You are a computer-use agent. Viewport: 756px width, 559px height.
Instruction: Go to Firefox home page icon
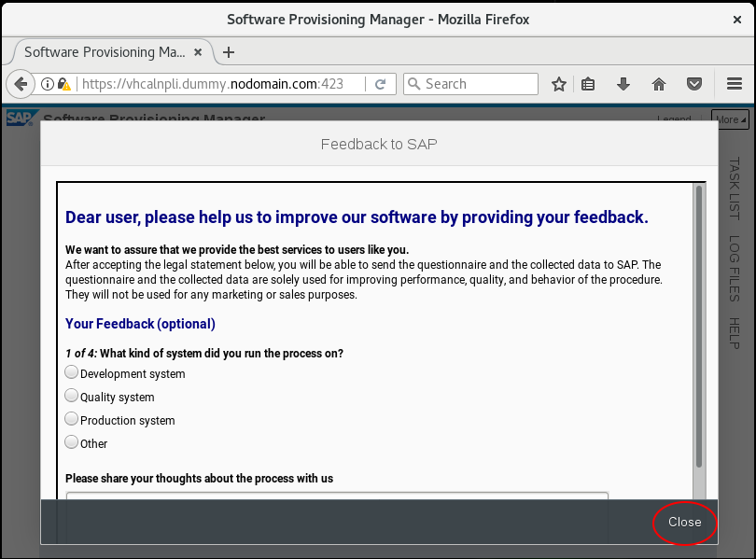pos(659,84)
